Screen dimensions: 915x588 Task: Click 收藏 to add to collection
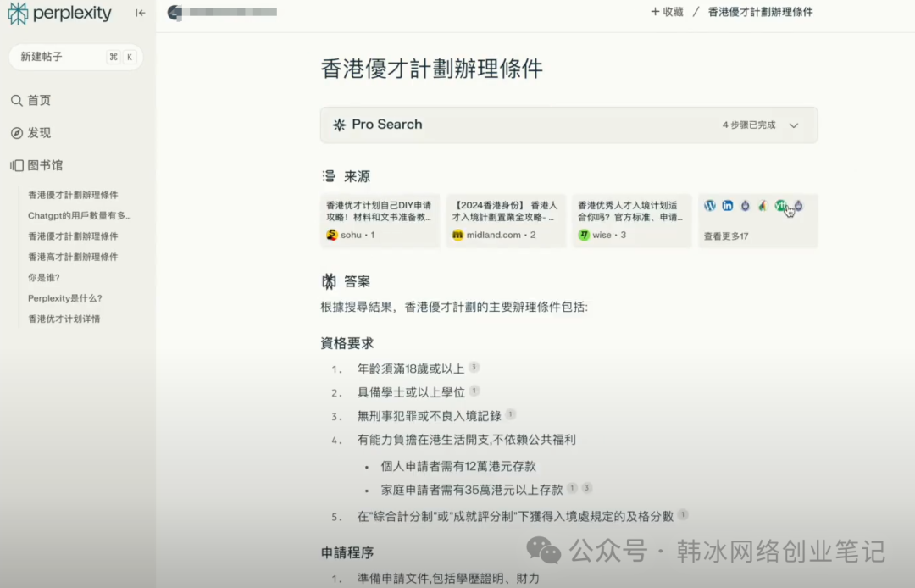[667, 12]
